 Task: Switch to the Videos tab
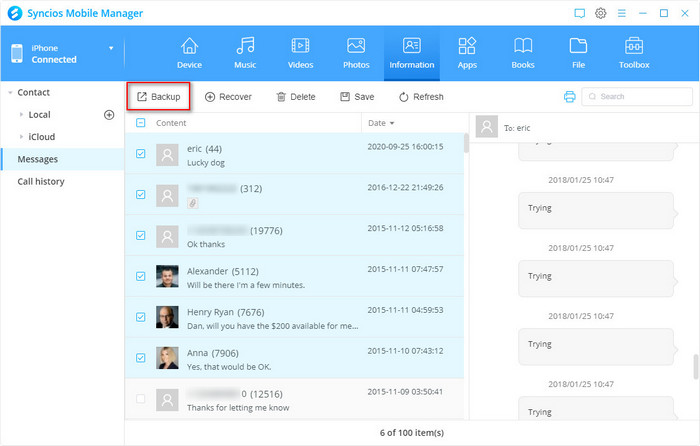300,53
